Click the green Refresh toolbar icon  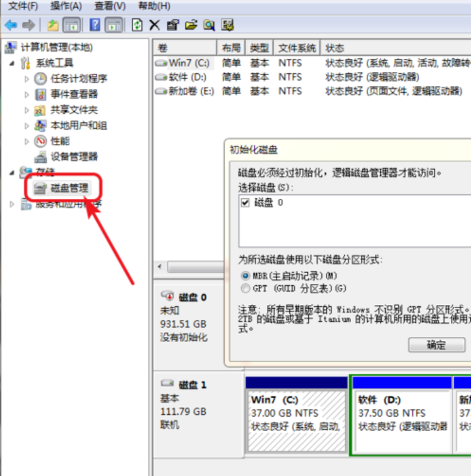coord(137,25)
